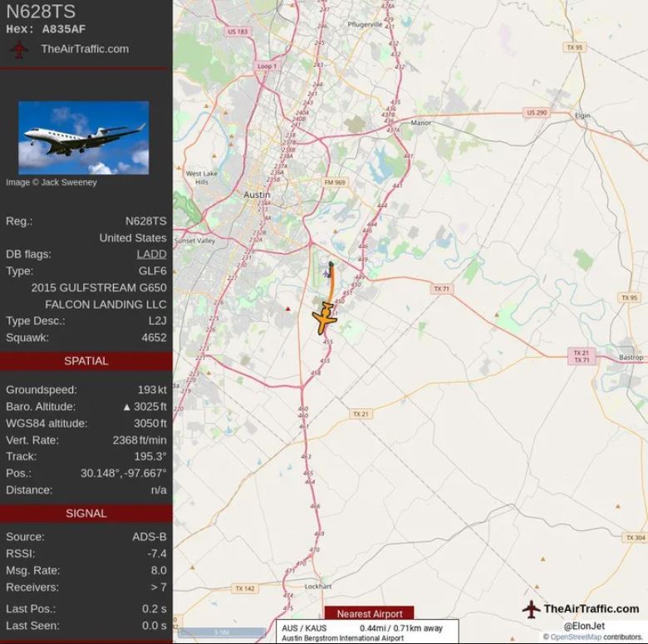Click the orange aircraft icon on map
The height and width of the screenshot is (644, 648).
click(325, 317)
